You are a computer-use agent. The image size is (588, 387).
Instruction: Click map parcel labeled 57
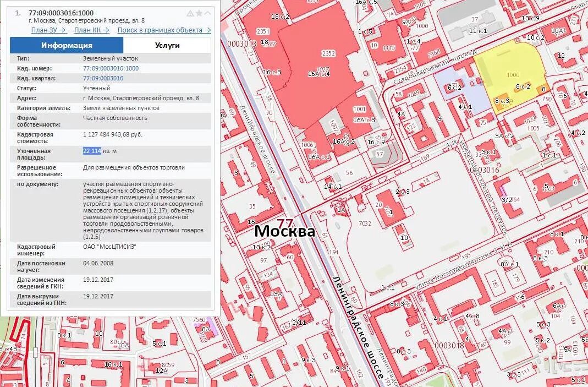tap(380, 154)
